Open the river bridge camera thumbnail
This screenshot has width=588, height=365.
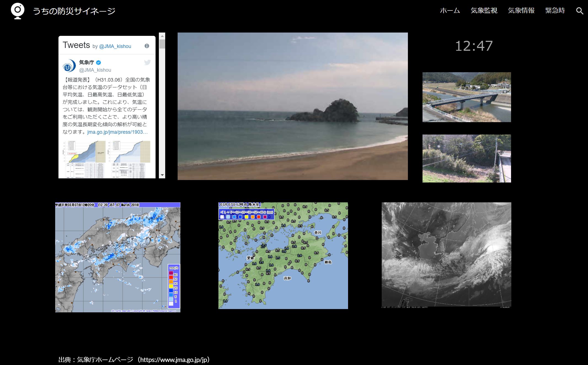(x=466, y=97)
